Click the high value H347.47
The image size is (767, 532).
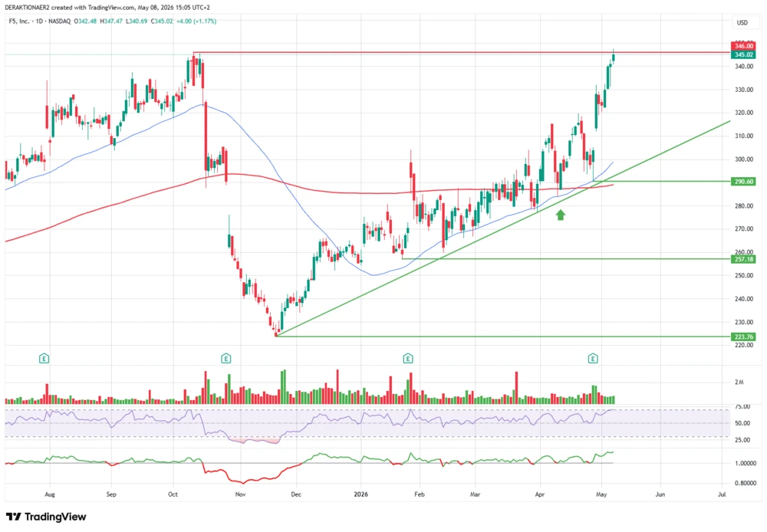[111, 21]
